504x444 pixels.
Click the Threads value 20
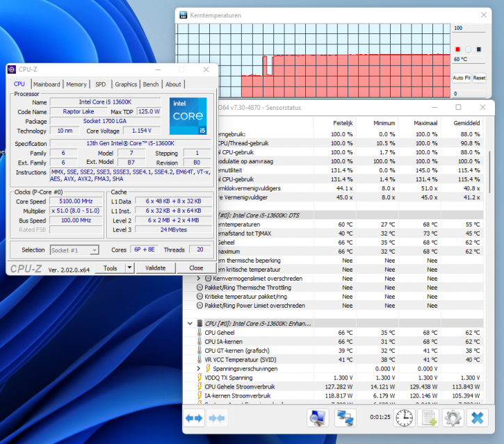pos(200,249)
